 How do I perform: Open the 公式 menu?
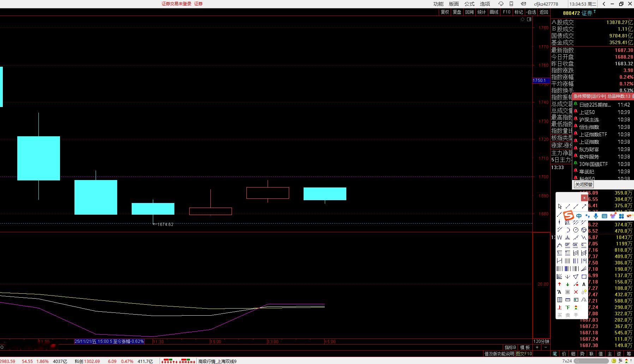tap(469, 4)
